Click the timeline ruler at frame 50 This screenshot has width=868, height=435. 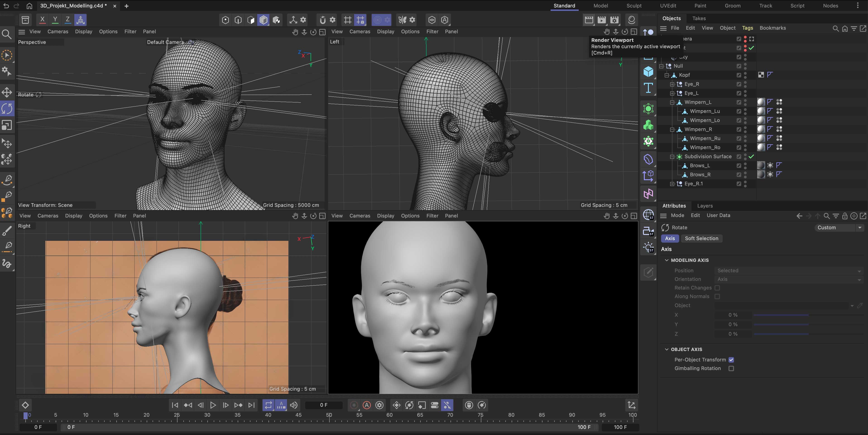tap(329, 415)
